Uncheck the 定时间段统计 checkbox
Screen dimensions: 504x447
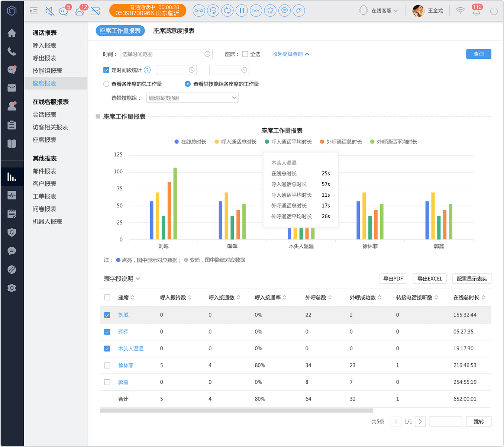tap(106, 70)
